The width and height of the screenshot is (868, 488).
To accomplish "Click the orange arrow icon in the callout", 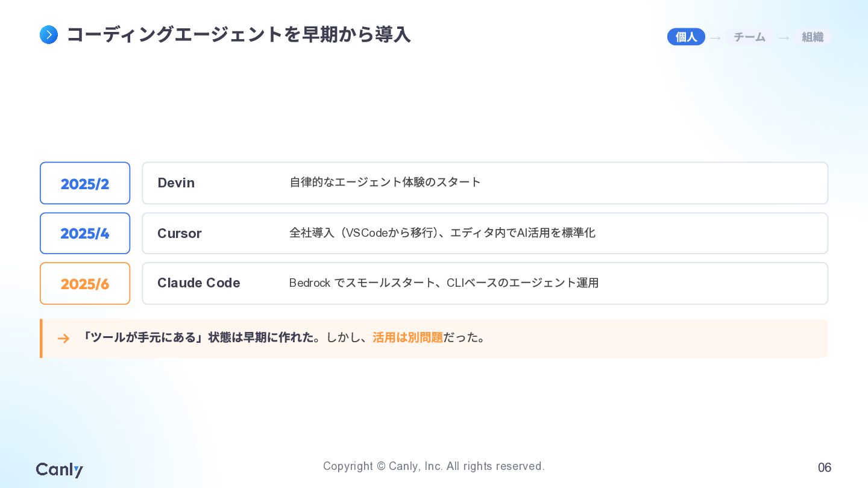I will pos(63,339).
